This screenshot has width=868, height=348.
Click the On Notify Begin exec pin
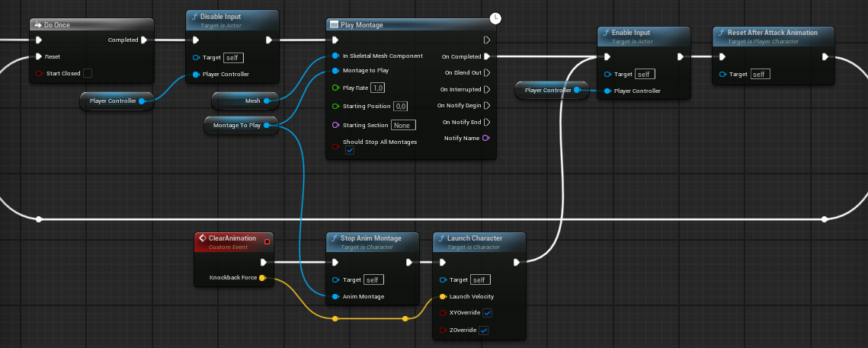[487, 105]
